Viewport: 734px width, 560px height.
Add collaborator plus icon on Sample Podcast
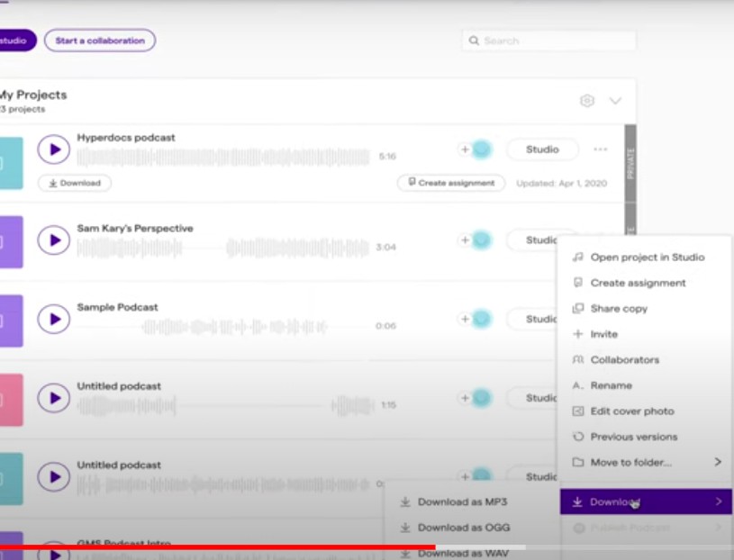(465, 319)
